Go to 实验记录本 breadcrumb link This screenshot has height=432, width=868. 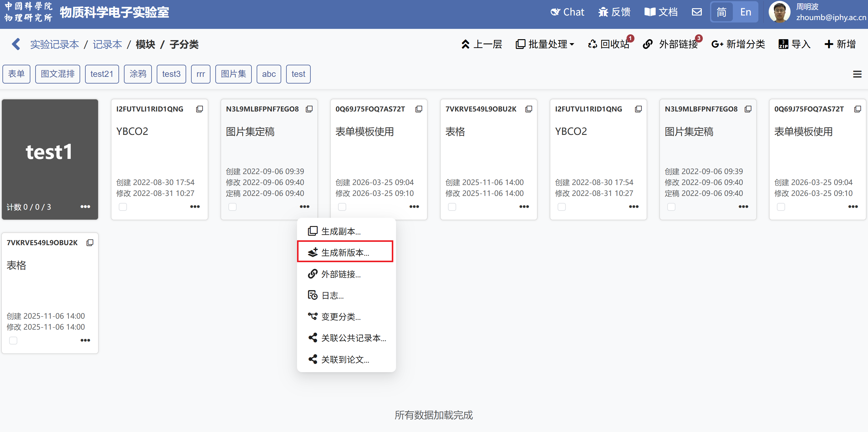click(55, 44)
